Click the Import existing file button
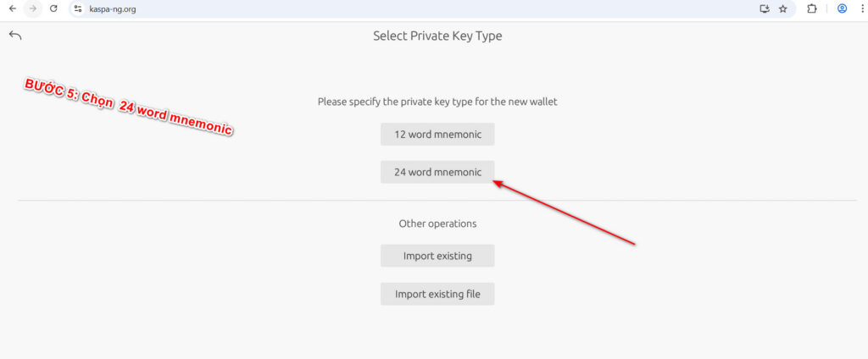This screenshot has height=359, width=868. (437, 294)
